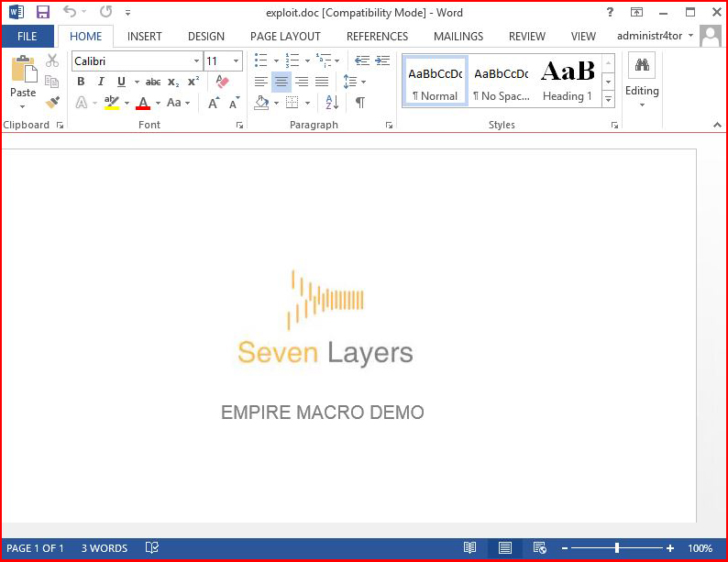Open the Font dialog launcher
This screenshot has width=728, height=562.
tap(239, 125)
